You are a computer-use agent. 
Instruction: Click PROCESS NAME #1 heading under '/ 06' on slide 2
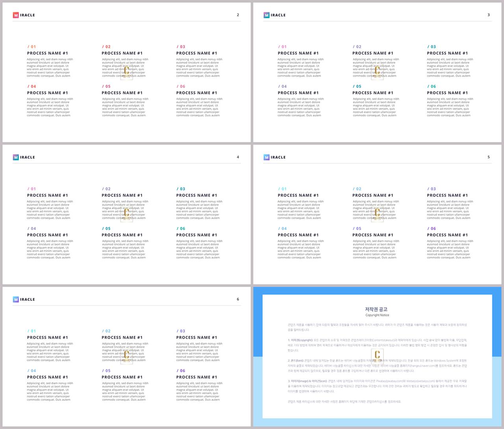tap(196, 93)
